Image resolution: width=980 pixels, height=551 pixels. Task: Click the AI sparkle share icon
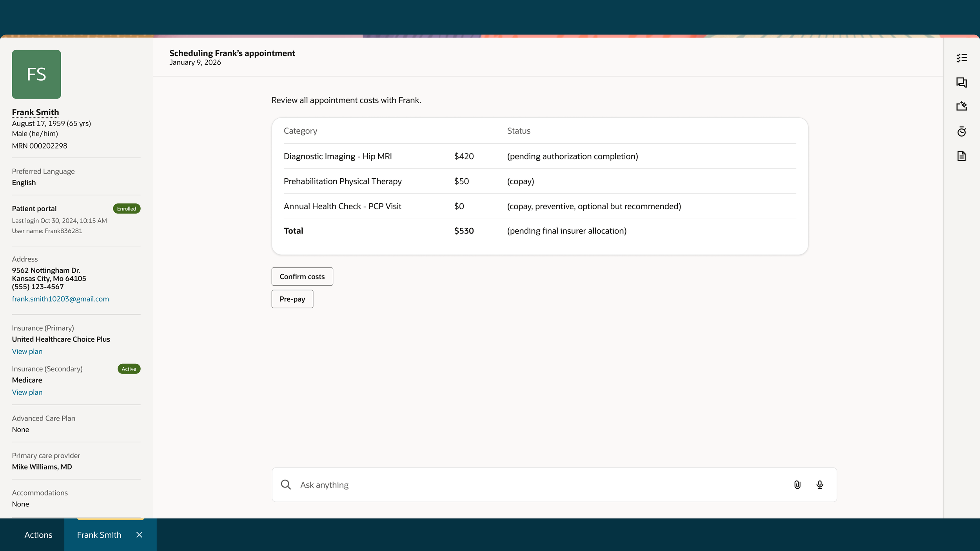[x=961, y=106]
